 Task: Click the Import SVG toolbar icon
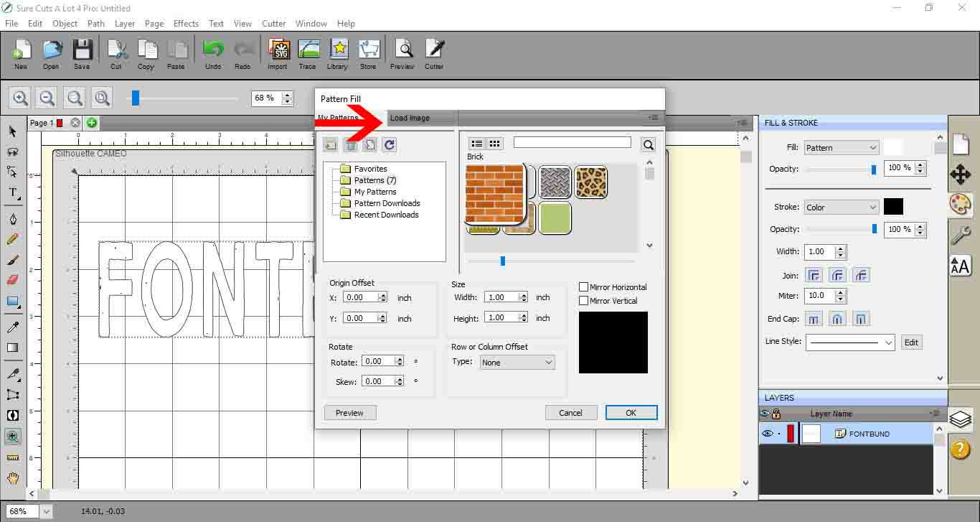click(x=278, y=54)
